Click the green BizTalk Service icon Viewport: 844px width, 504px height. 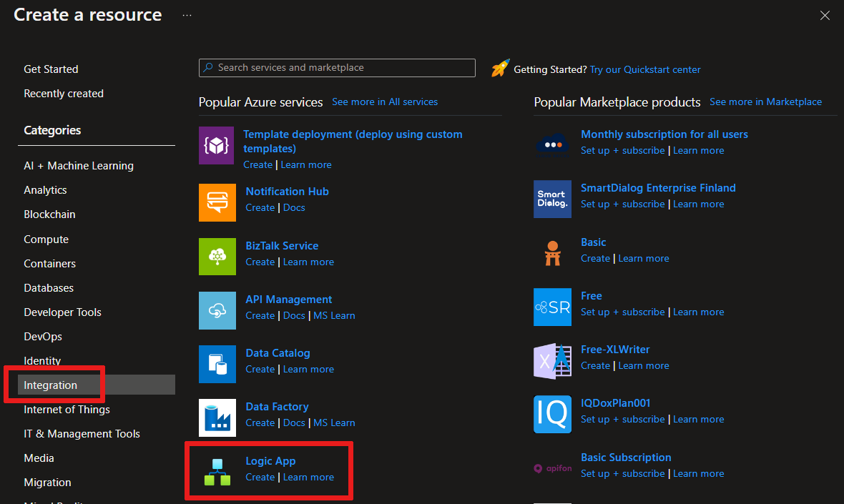[x=217, y=257]
